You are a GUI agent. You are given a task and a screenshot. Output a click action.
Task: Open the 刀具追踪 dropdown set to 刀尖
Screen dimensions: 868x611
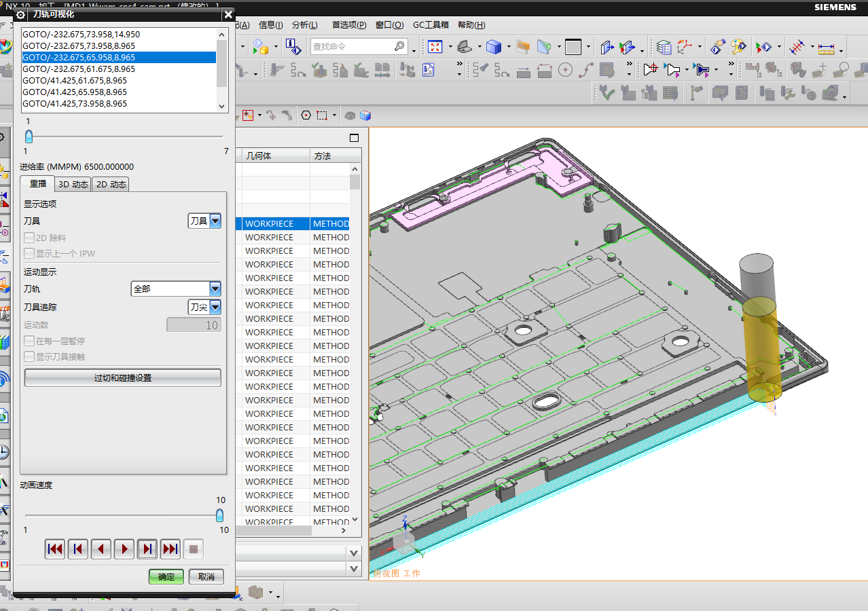[x=215, y=307]
